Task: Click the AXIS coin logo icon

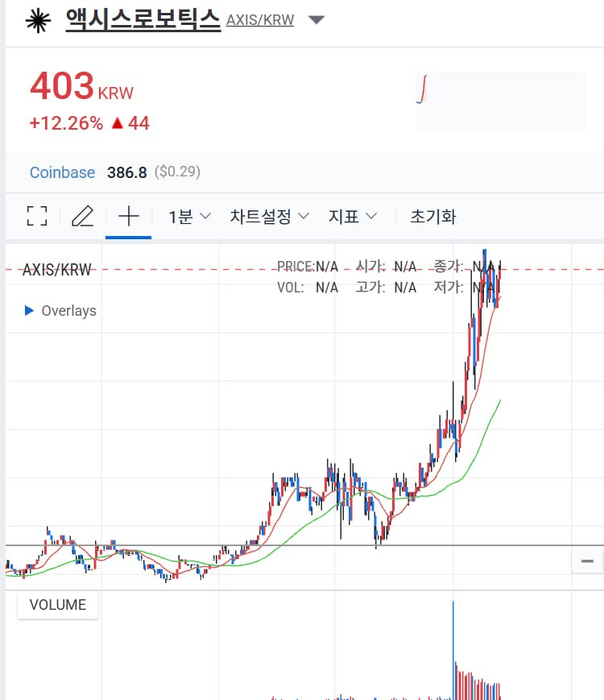Action: 38,20
